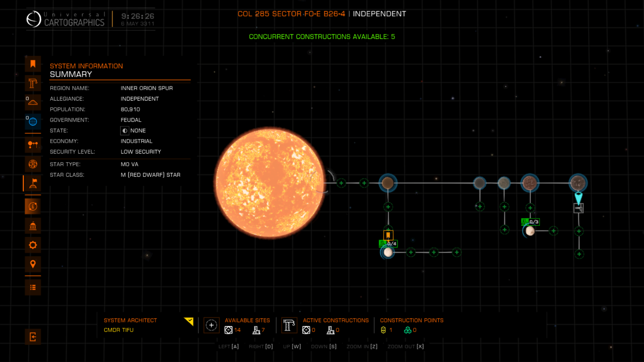Viewport: 644px width, 362px height.
Task: Click the Universal Cartographics logo
Action: pos(65,19)
